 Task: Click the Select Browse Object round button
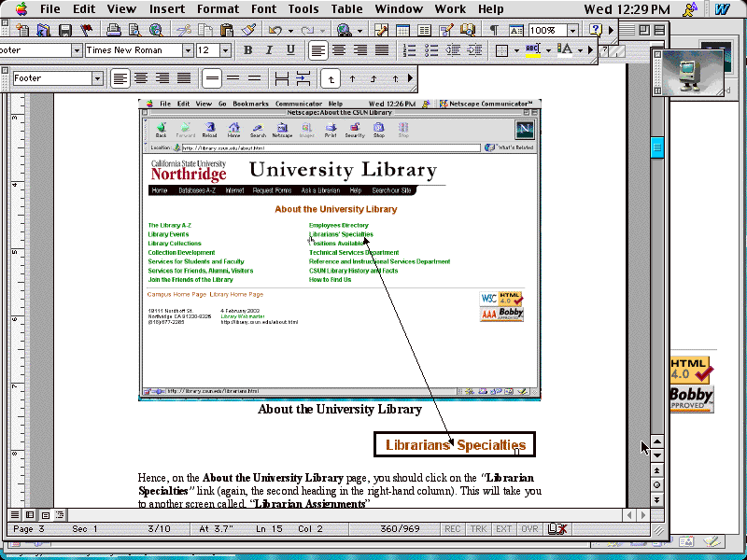tap(657, 485)
